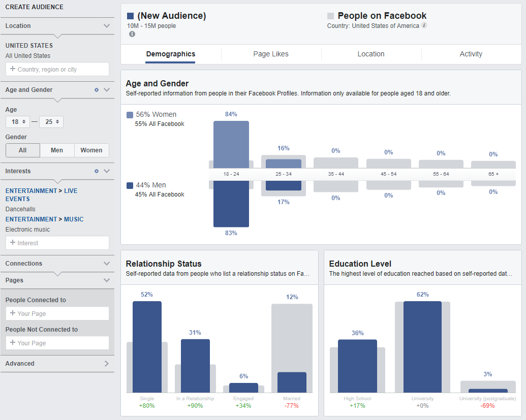
Task: Click the Advanced section header label
Action: point(20,363)
